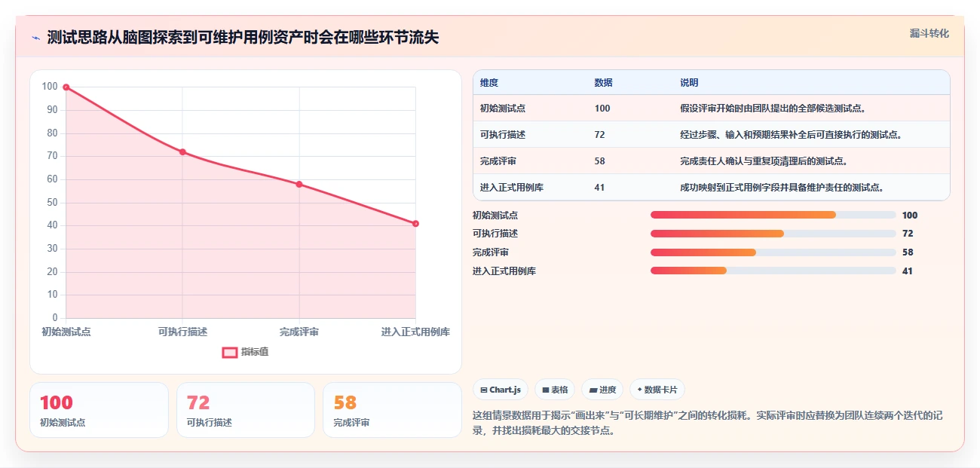Click the 数据 column header
This screenshot has width=980, height=468.
tap(603, 83)
